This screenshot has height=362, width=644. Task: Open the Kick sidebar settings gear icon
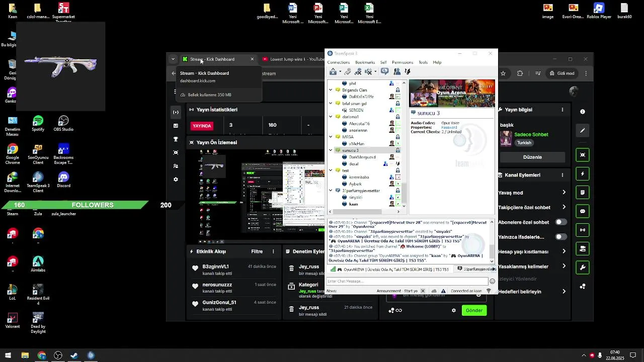176,179
